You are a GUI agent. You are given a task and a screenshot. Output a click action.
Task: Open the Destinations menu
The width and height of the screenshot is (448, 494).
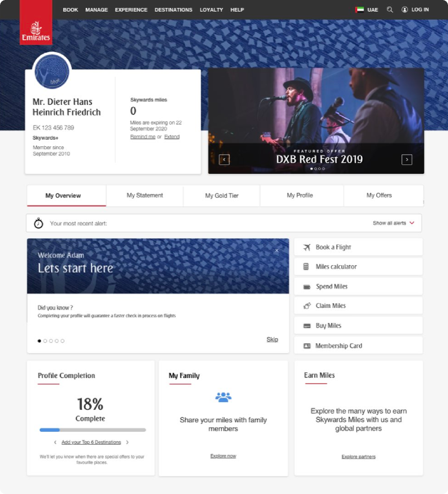173,10
